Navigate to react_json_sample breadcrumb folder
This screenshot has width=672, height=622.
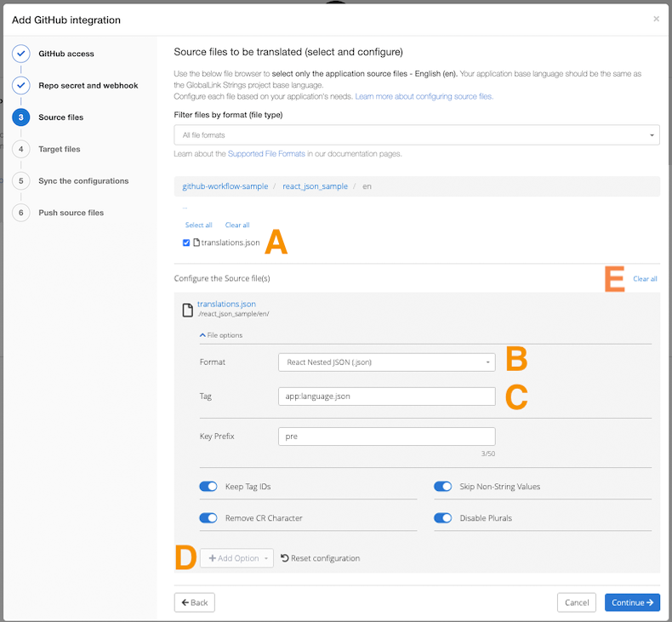(x=315, y=186)
